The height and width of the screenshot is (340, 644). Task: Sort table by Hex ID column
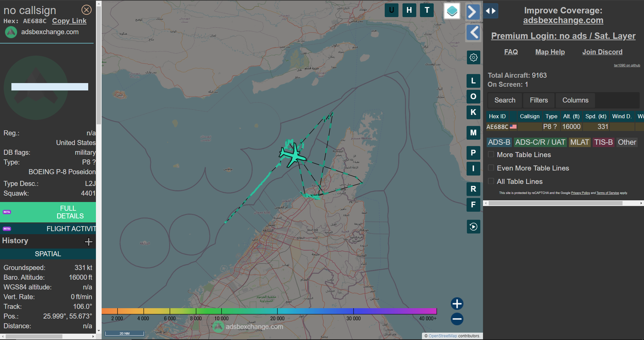[x=497, y=116]
